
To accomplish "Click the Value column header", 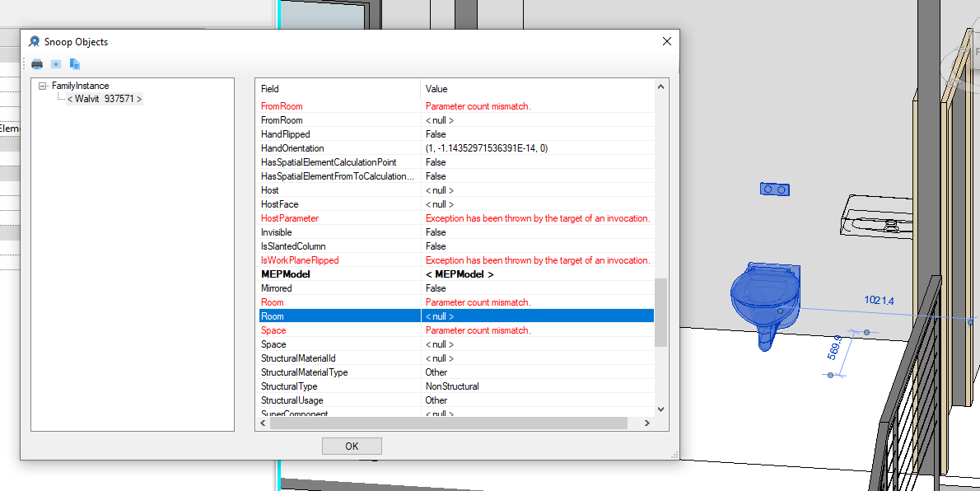I will (x=436, y=88).
